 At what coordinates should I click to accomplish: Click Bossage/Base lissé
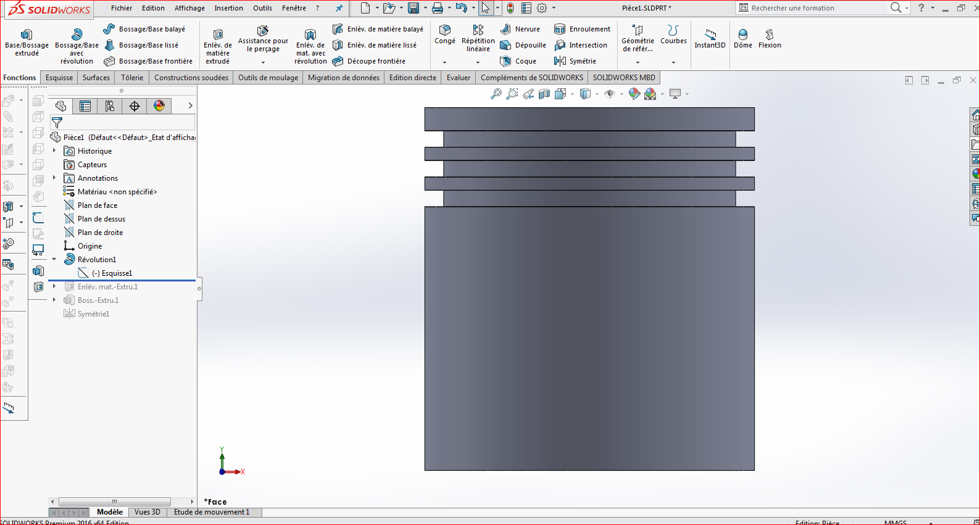pos(141,45)
